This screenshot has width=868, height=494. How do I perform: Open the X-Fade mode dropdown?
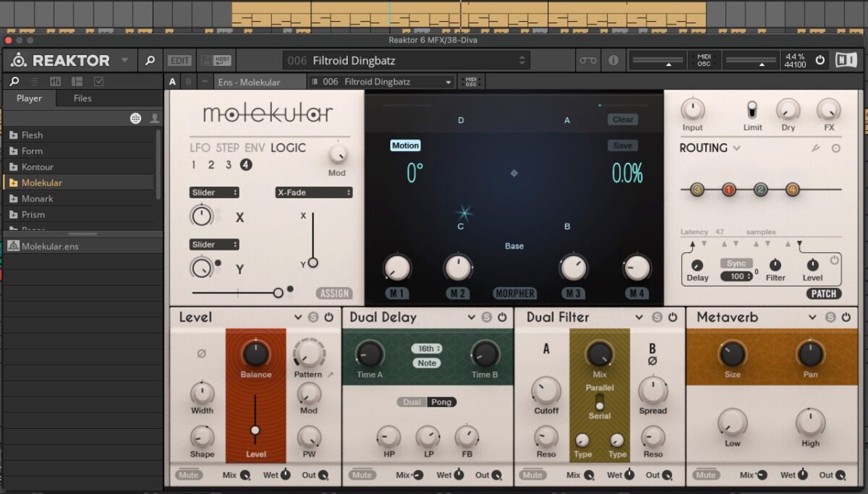pyautogui.click(x=313, y=192)
